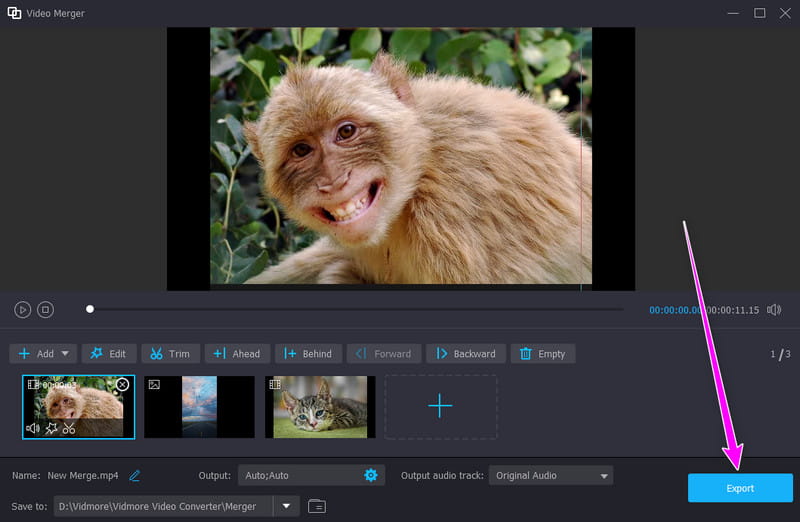Maximize the Video Merger window
Viewport: 800px width, 522px height.
pos(760,13)
